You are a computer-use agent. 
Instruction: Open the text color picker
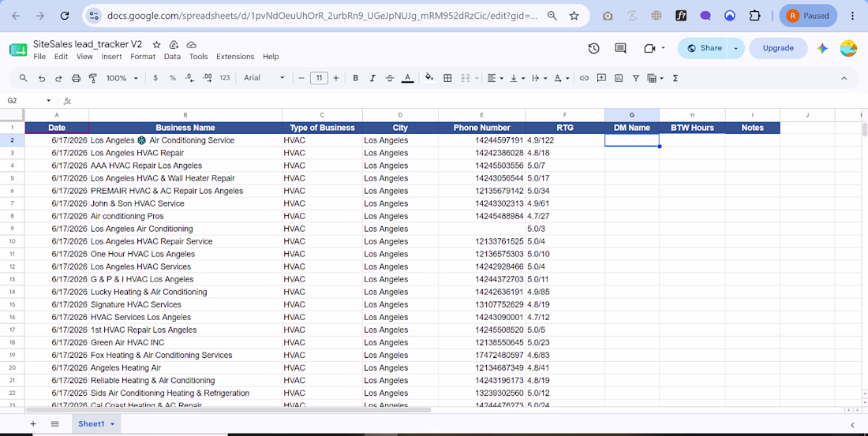pos(407,78)
